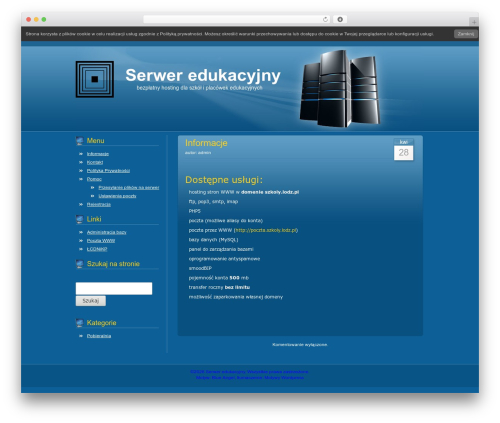Open Ustawienia poczty help page

click(117, 196)
